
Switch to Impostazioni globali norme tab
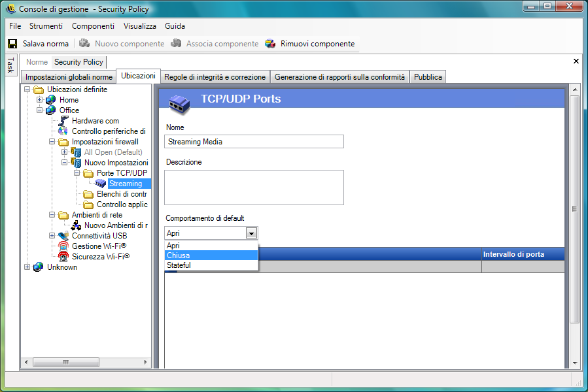[x=69, y=77]
